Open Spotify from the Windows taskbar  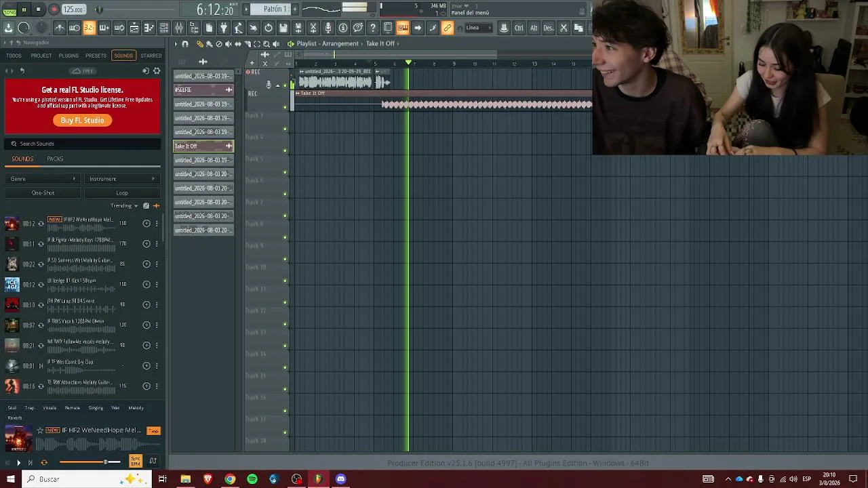[252, 479]
